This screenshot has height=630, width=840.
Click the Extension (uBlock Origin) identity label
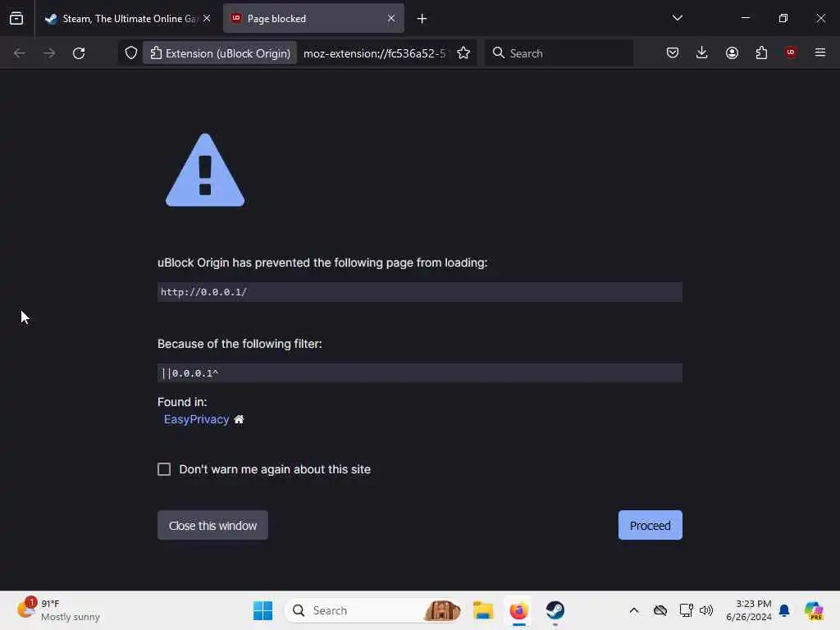220,53
